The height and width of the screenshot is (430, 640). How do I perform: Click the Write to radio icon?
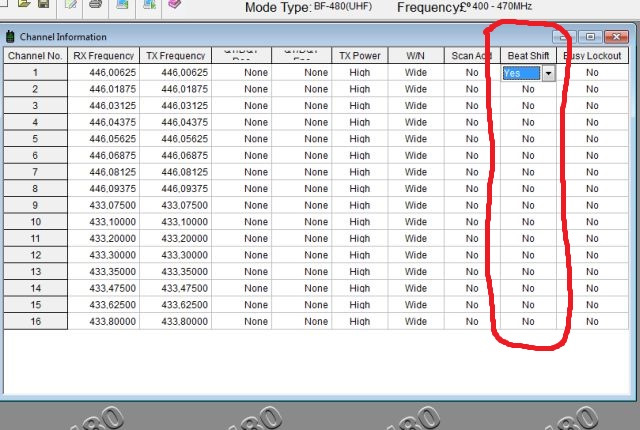148,5
